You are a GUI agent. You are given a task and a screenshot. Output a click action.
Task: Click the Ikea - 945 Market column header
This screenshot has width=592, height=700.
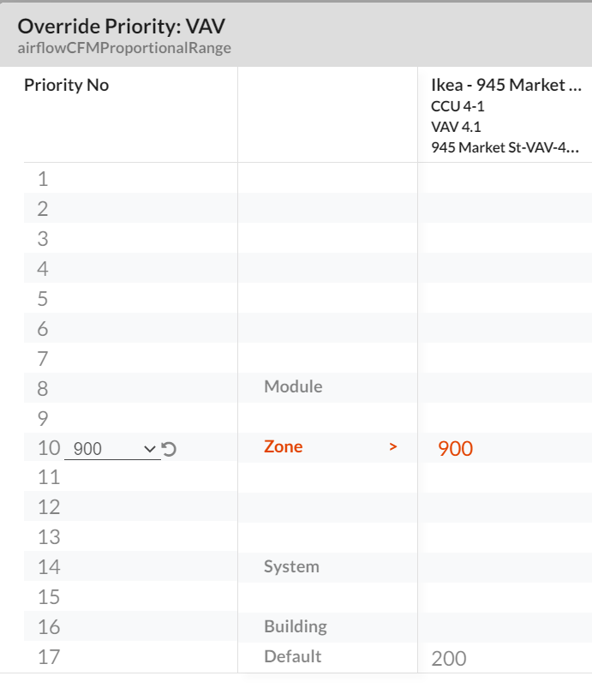(x=506, y=85)
